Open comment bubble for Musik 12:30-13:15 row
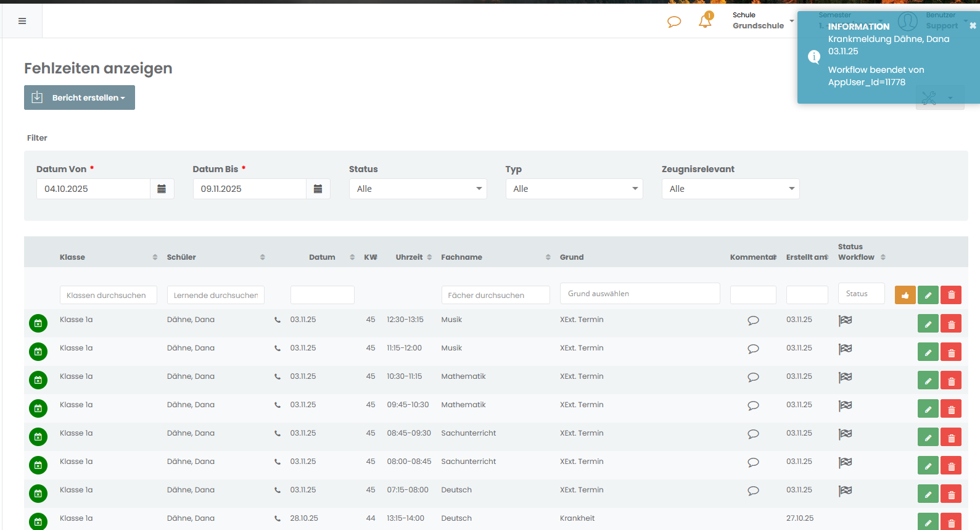The width and height of the screenshot is (980, 530). (753, 320)
